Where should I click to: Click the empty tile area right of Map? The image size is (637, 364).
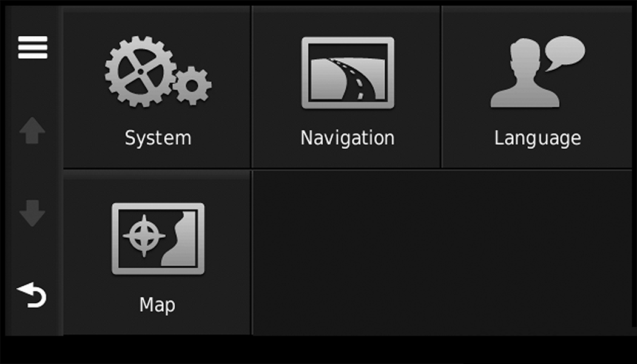[x=444, y=252]
